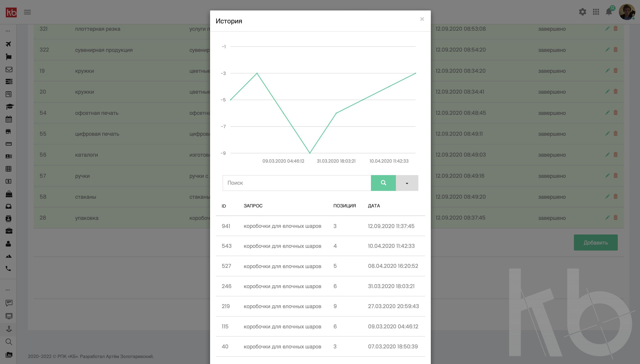Open the image gallery sidebar icon
This screenshot has width=640, height=364.
pyautogui.click(x=9, y=354)
